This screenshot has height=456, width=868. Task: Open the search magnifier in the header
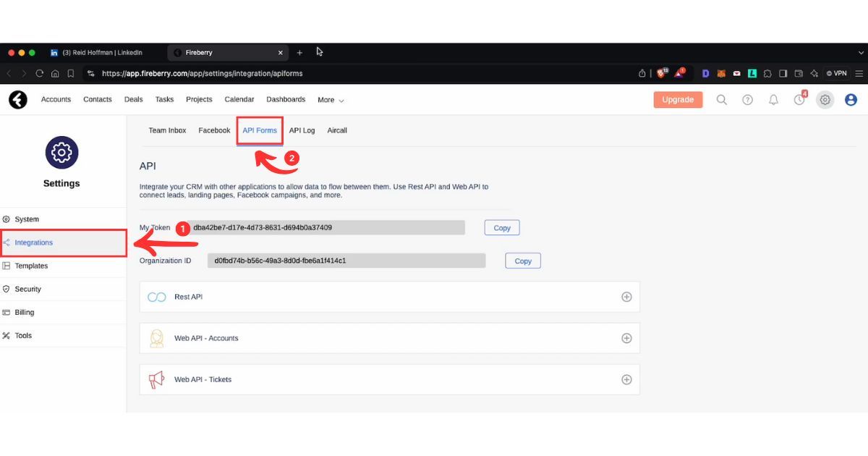pyautogui.click(x=721, y=100)
